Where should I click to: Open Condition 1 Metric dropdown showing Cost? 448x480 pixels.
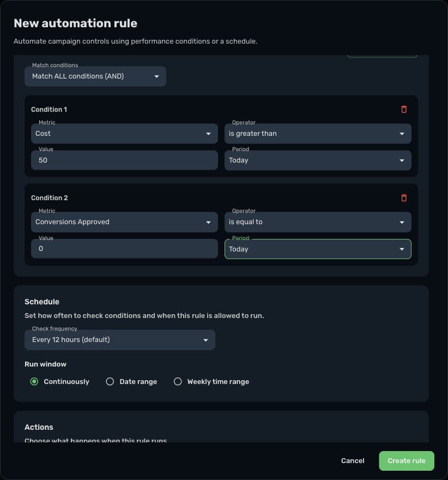tap(124, 134)
